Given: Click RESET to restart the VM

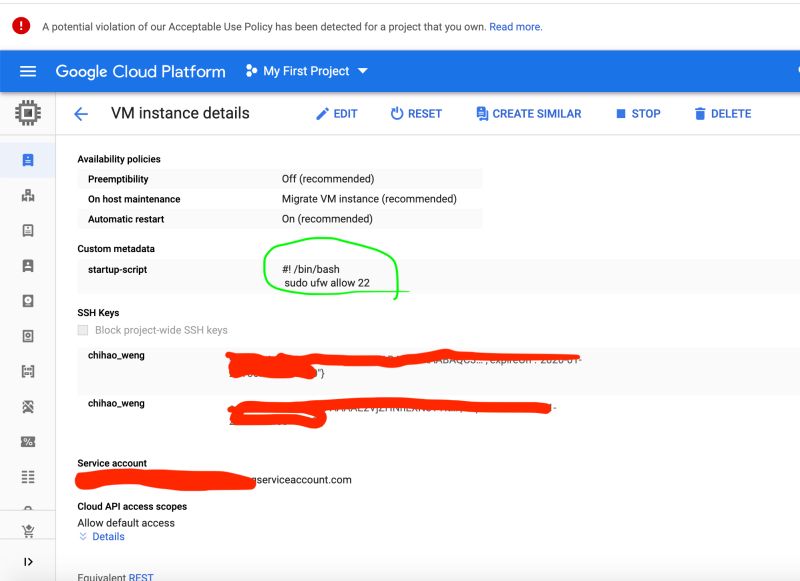Looking at the screenshot, I should (417, 113).
